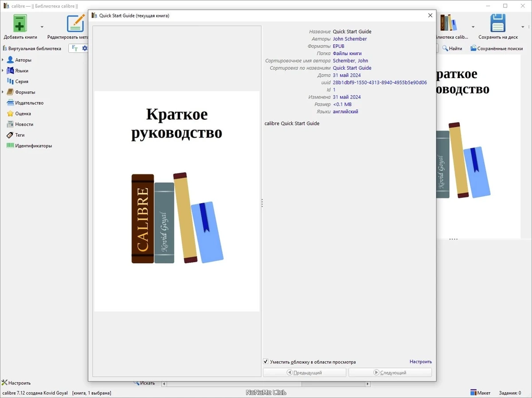Screen dimensions: 532x398
Task: Expand the Languages (Языки) tree node
Action: (x=3, y=71)
